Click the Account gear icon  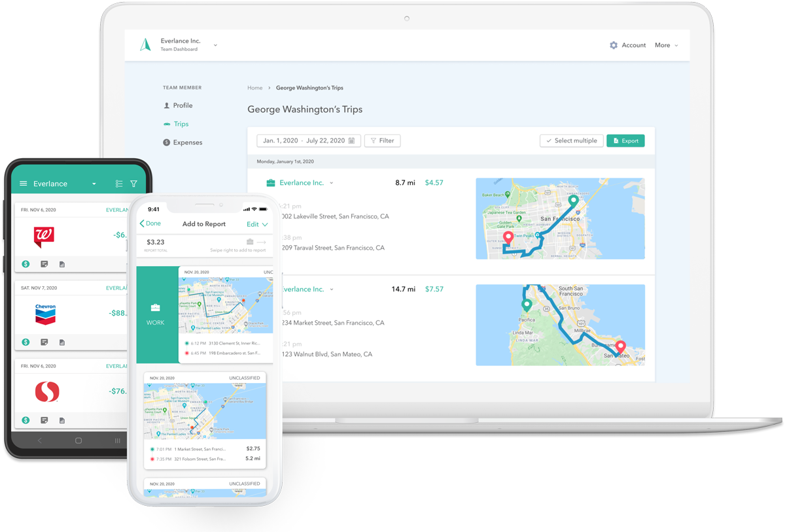pyautogui.click(x=614, y=45)
